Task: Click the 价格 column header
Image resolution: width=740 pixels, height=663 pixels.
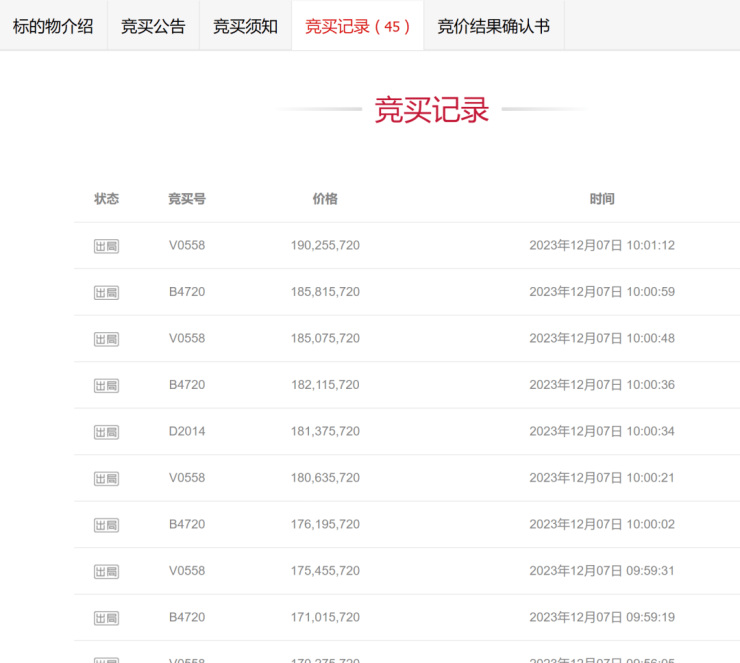Action: (325, 199)
